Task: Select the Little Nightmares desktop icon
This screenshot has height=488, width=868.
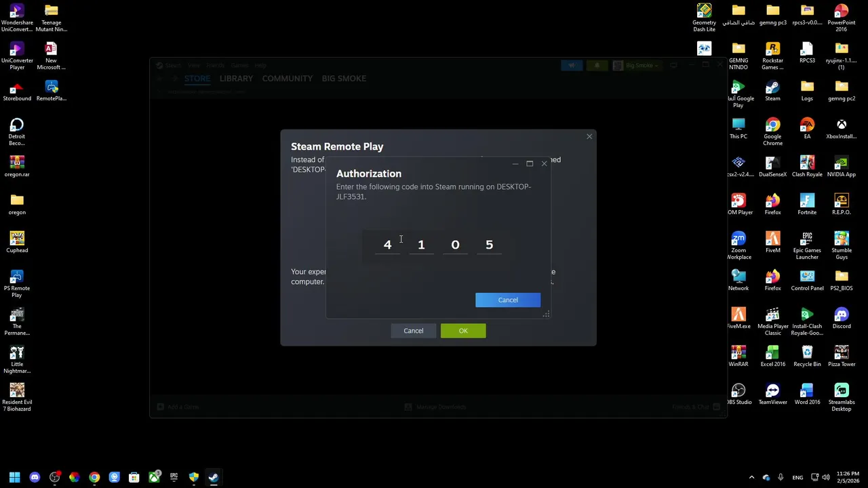Action: click(17, 360)
